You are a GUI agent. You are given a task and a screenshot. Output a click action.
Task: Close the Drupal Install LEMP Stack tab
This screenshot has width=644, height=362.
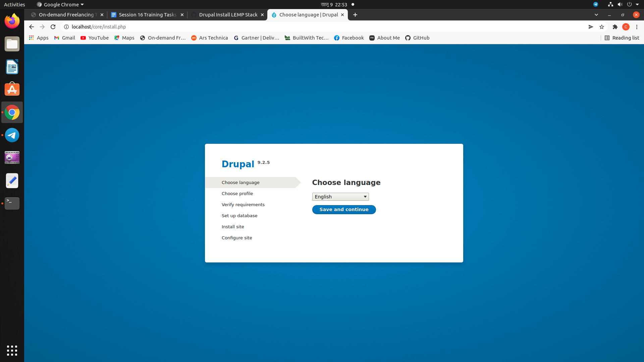tap(262, 15)
